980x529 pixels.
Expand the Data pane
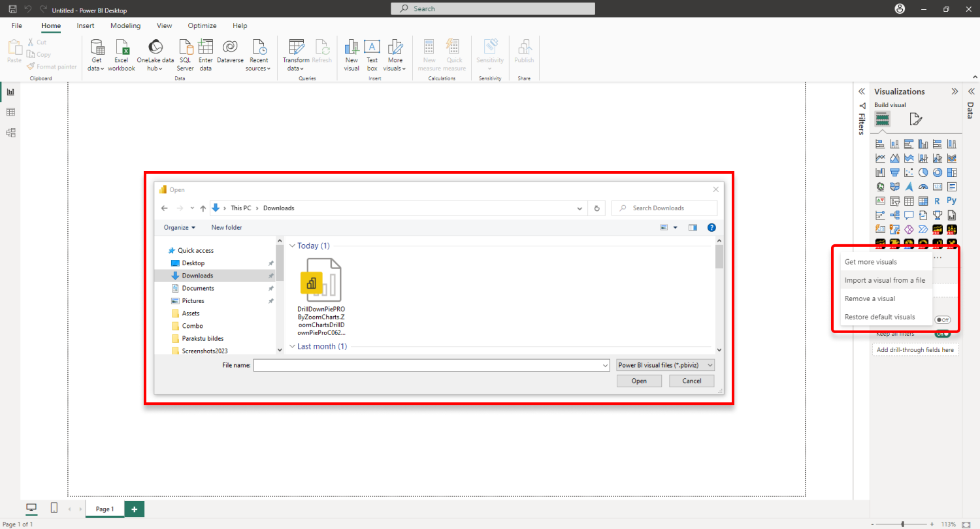[x=970, y=91]
